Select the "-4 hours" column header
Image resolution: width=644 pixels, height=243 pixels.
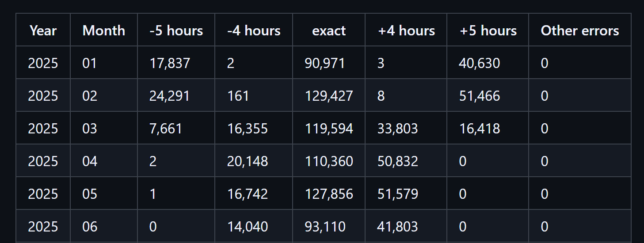point(254,30)
